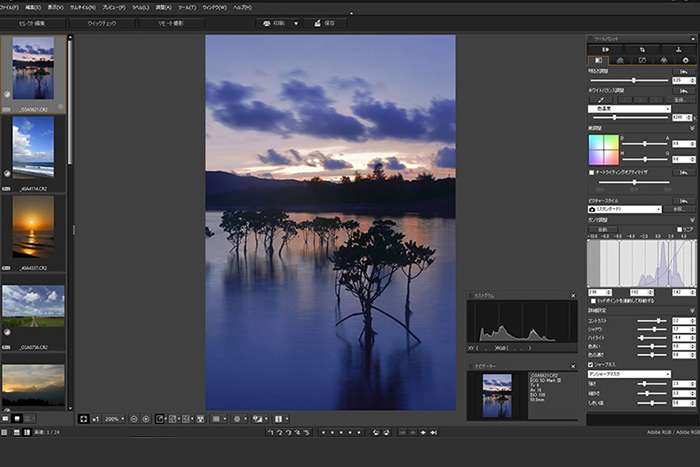Click the クイックチェック button
Image resolution: width=700 pixels, height=467 pixels.
point(101,23)
